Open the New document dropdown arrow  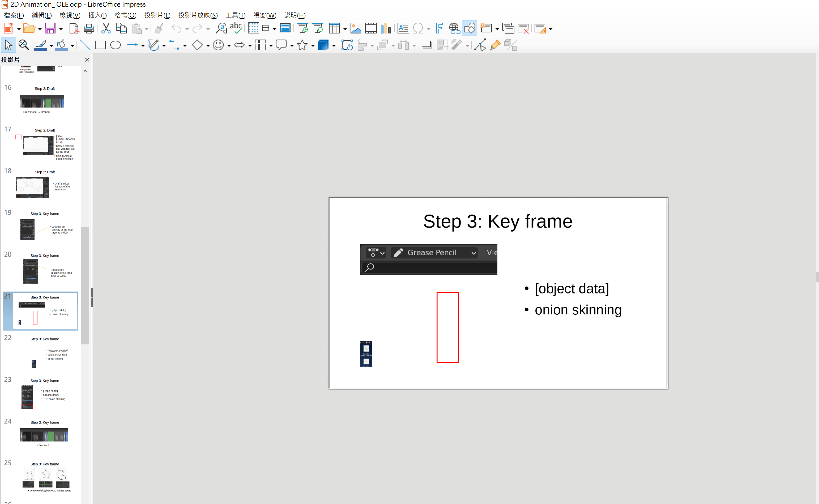pos(19,29)
